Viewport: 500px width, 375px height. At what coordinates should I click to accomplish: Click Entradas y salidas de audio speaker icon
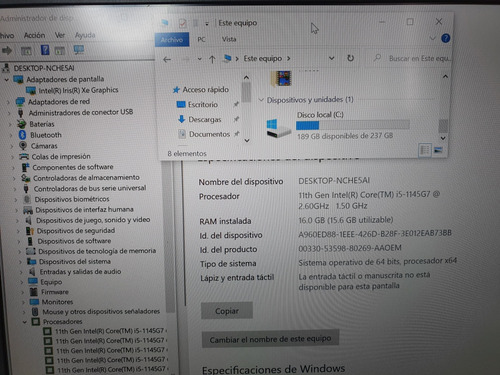[x=32, y=272]
